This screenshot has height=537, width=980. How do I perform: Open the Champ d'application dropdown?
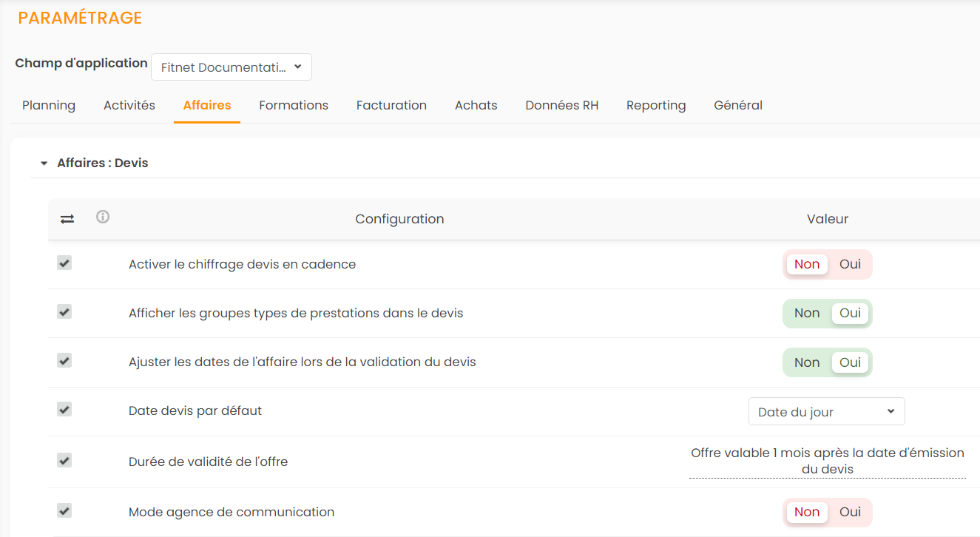[231, 67]
